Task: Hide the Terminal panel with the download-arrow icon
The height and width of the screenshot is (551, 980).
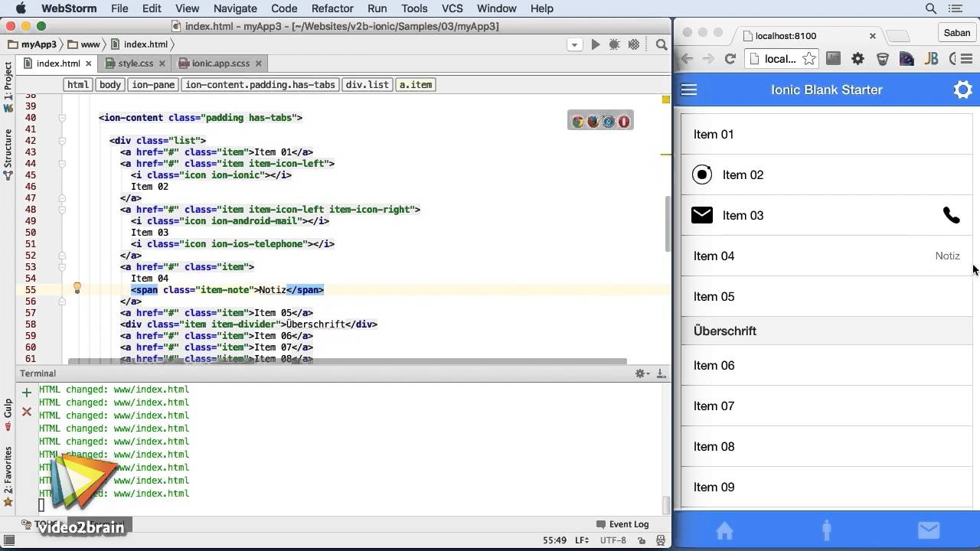Action: (661, 373)
